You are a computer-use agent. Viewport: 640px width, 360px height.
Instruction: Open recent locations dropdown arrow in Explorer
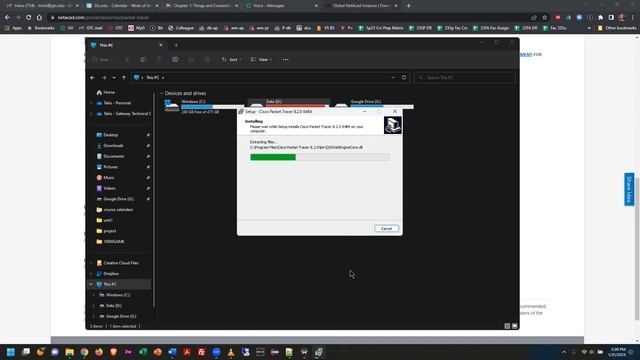[x=114, y=78]
